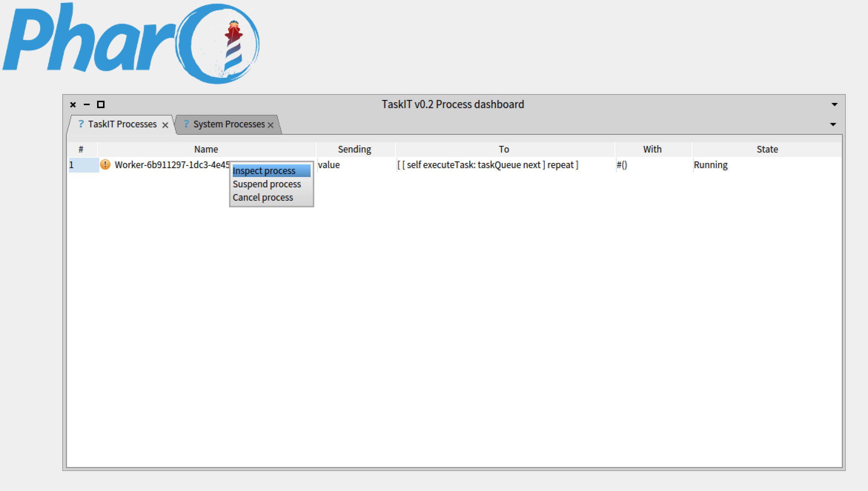Choose Cancel process from context menu
Screen dimensions: 868x491
tap(263, 197)
